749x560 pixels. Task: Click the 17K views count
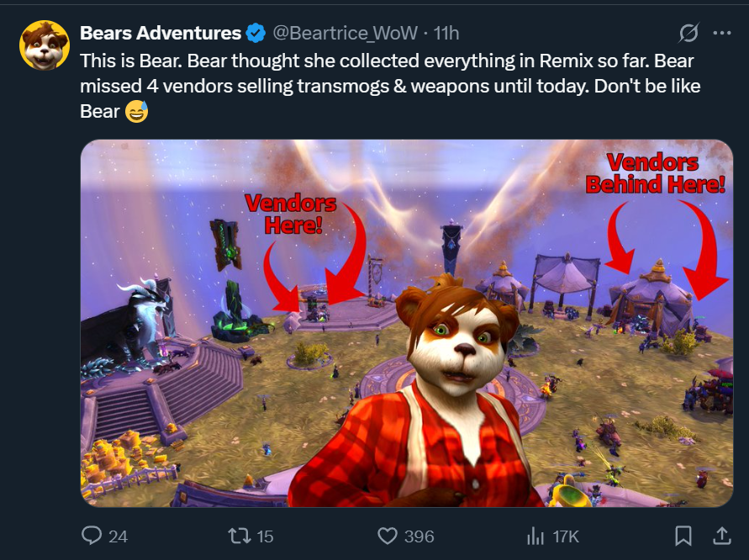coord(566,536)
